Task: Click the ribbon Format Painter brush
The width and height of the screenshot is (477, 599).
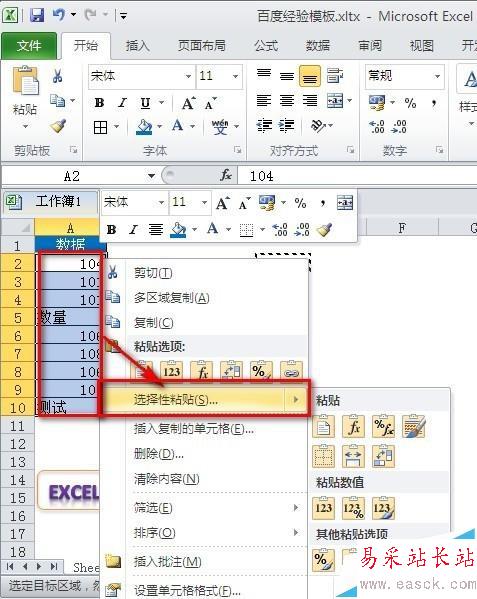Action: coord(58,126)
